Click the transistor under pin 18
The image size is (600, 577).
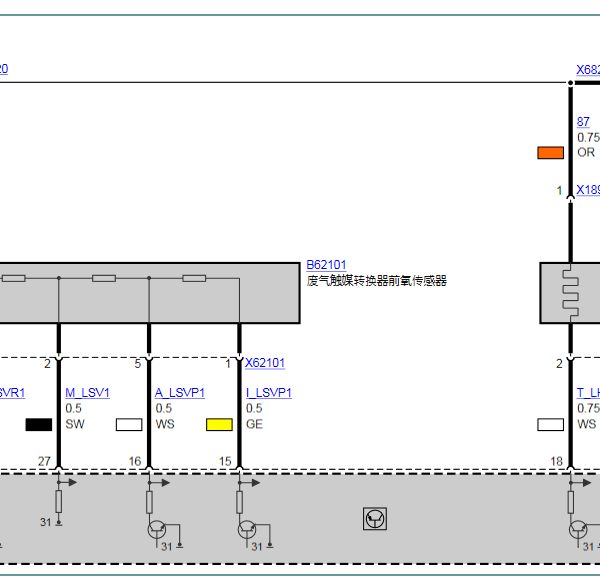tap(578, 530)
